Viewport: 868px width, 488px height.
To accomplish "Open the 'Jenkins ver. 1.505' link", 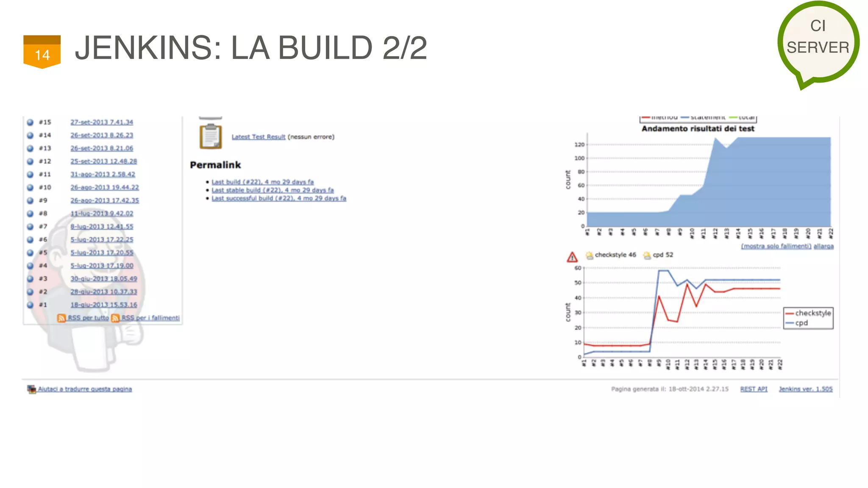I will click(x=806, y=389).
